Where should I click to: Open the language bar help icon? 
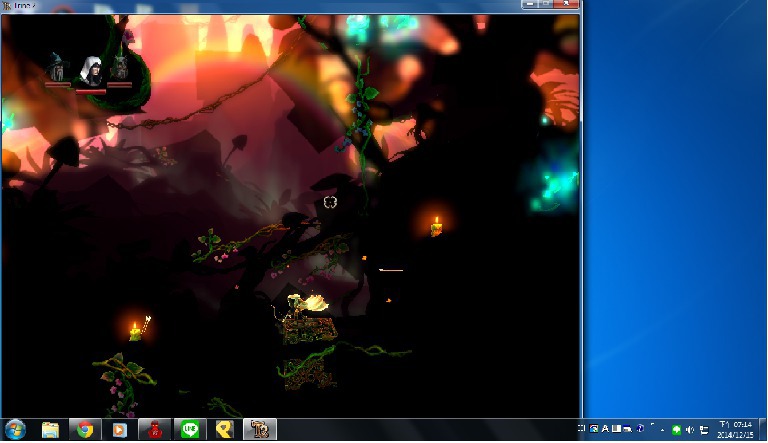640,429
